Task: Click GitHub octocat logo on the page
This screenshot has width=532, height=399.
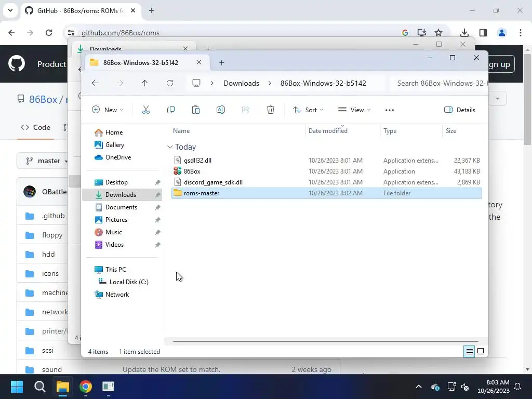Action: point(17,63)
